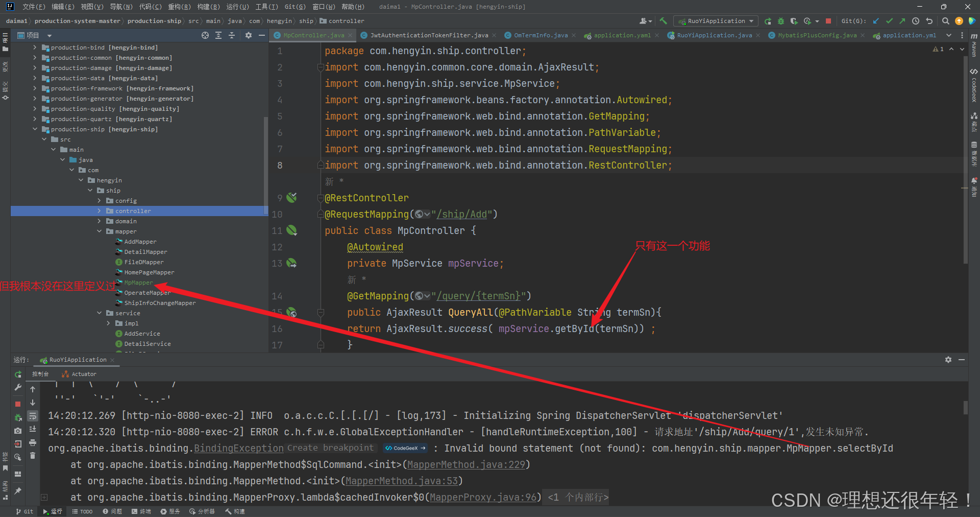This screenshot has height=517, width=980.
Task: Hide the project tool window
Action: pyautogui.click(x=262, y=35)
